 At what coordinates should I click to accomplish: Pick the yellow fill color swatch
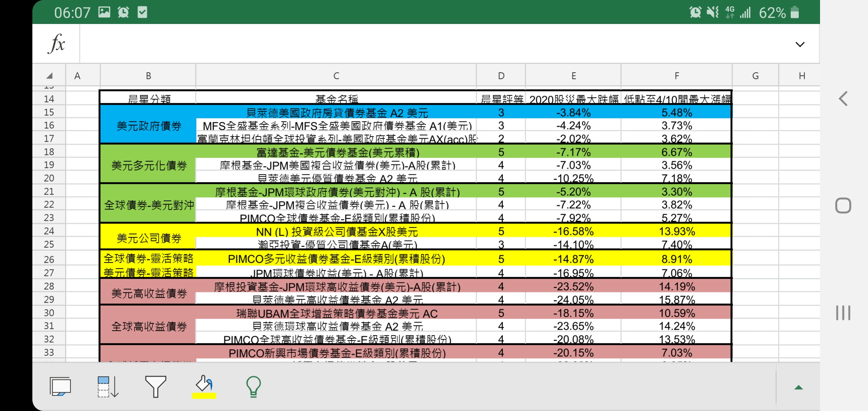[204, 396]
